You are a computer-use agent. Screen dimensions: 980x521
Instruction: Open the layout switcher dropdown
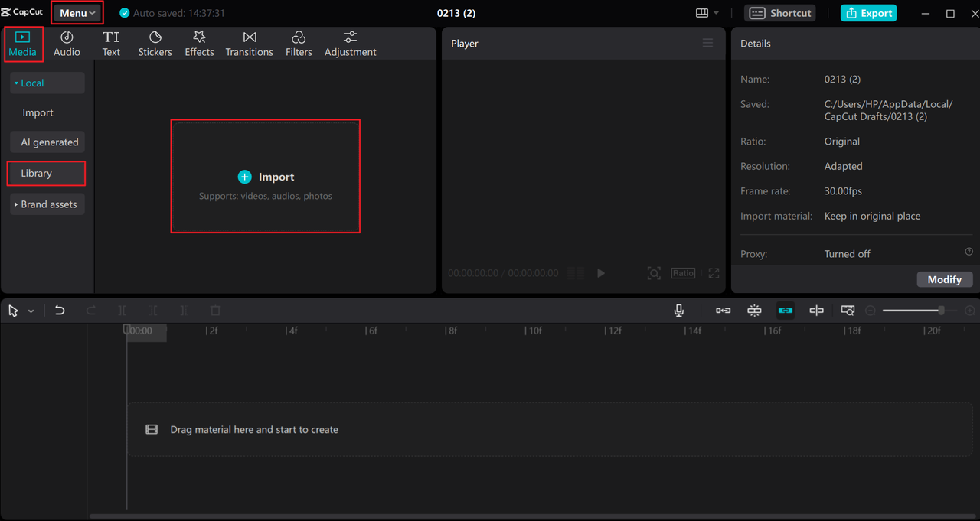coord(707,13)
